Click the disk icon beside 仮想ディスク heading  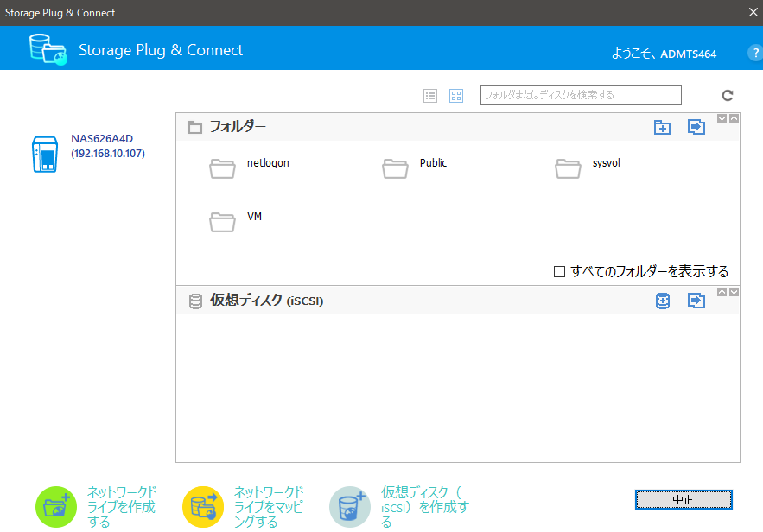pos(195,301)
